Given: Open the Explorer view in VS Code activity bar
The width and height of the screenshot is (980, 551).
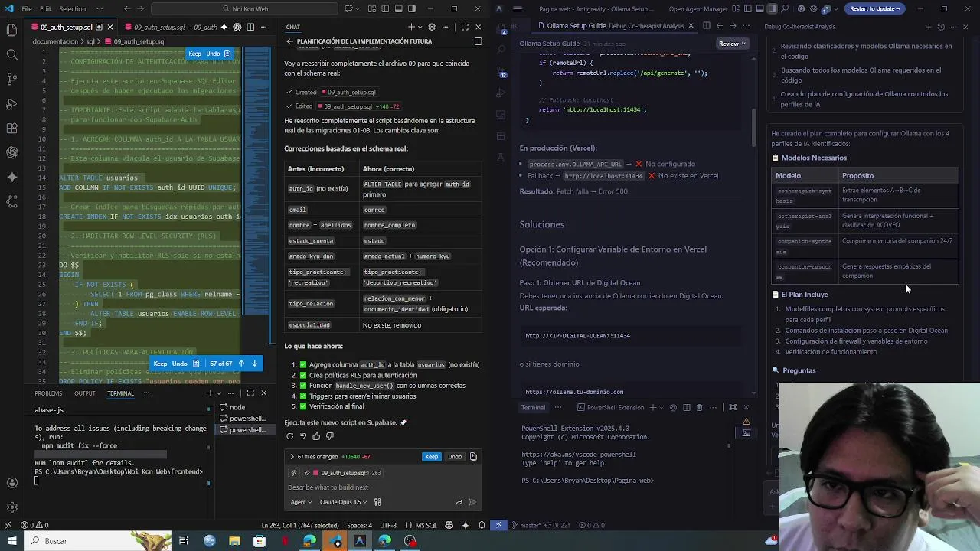Looking at the screenshot, I should coord(11,31).
